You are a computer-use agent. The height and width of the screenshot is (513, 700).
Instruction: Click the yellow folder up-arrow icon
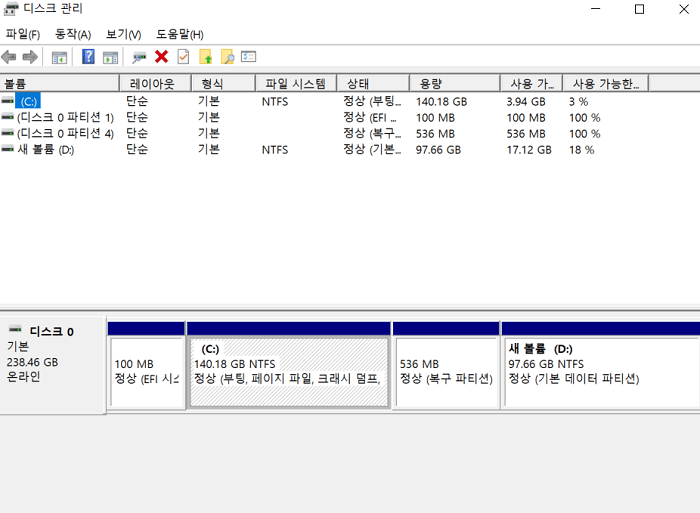(x=205, y=57)
